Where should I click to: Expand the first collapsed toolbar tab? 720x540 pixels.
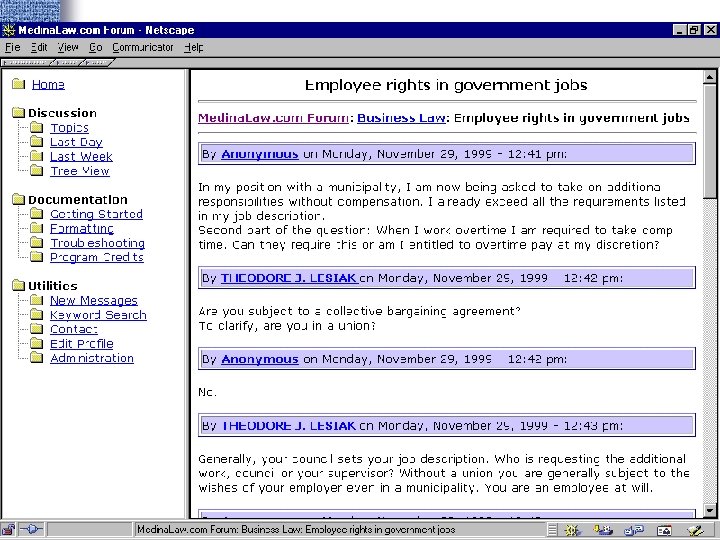27,62
